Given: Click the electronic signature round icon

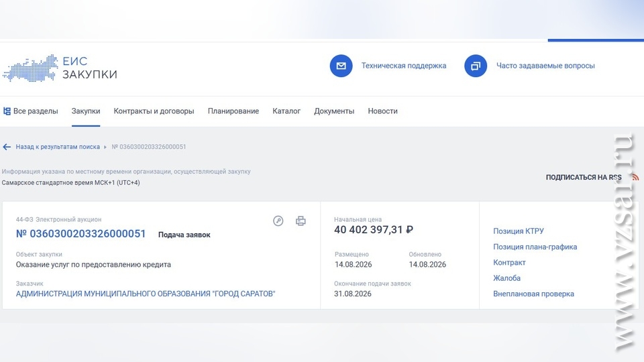Looking at the screenshot, I should tap(278, 221).
